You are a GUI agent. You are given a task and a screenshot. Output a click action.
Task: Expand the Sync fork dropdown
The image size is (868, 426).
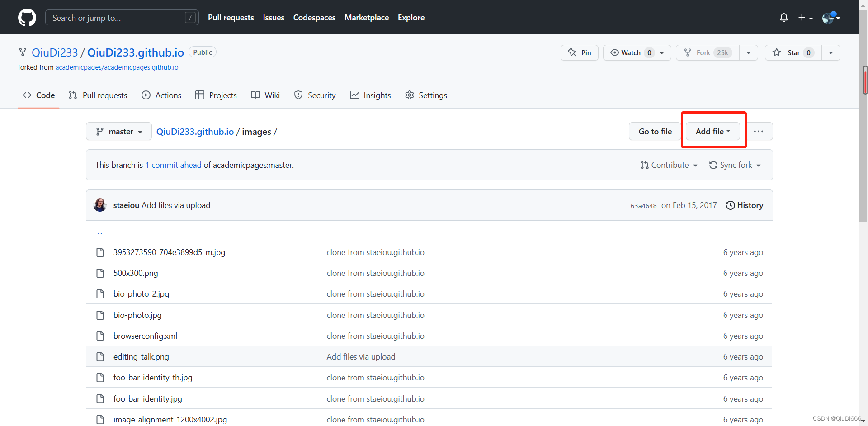point(735,165)
